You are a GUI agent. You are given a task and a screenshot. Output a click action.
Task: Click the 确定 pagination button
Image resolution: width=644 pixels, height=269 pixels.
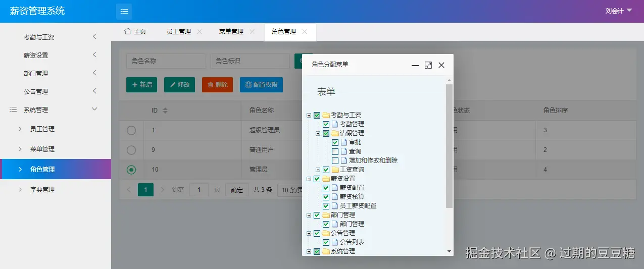point(237,190)
